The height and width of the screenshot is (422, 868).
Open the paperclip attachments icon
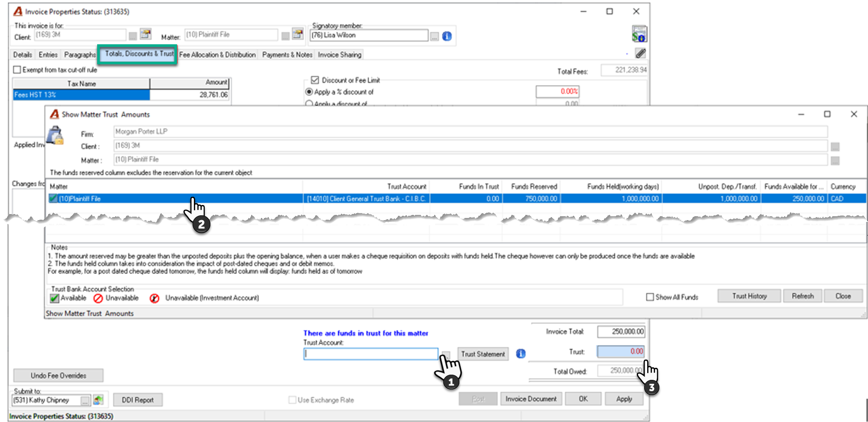pyautogui.click(x=641, y=53)
